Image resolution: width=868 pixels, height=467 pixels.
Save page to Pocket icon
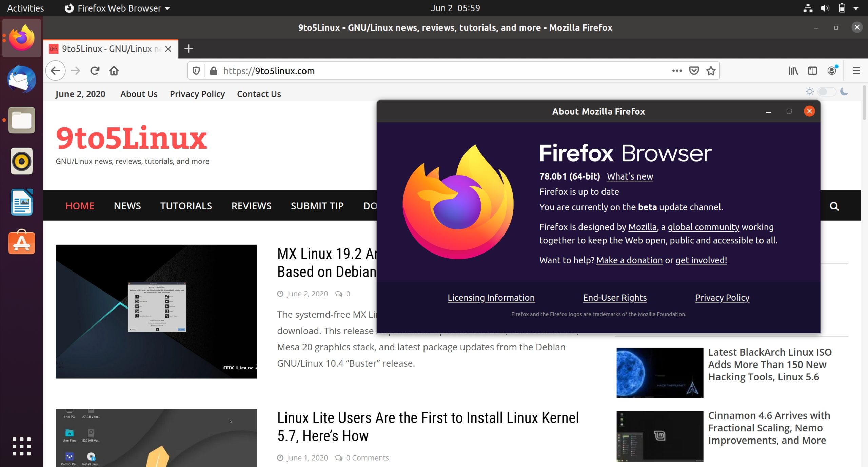pos(694,71)
